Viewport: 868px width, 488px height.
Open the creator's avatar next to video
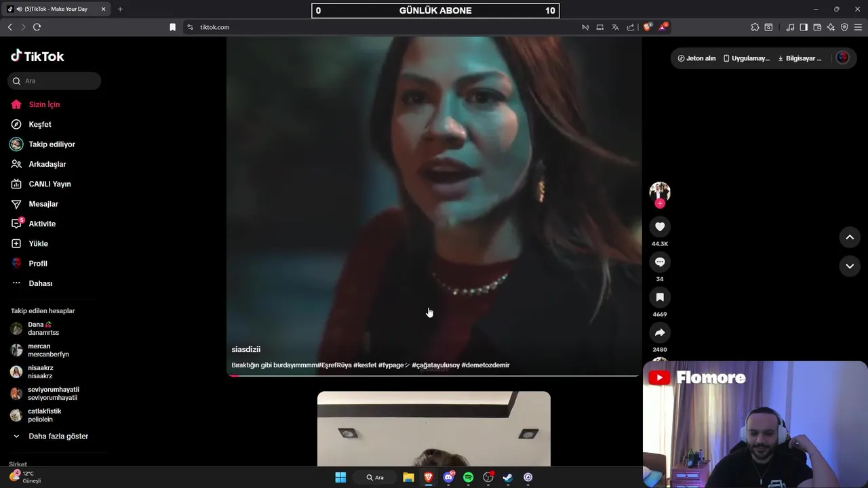coord(660,192)
